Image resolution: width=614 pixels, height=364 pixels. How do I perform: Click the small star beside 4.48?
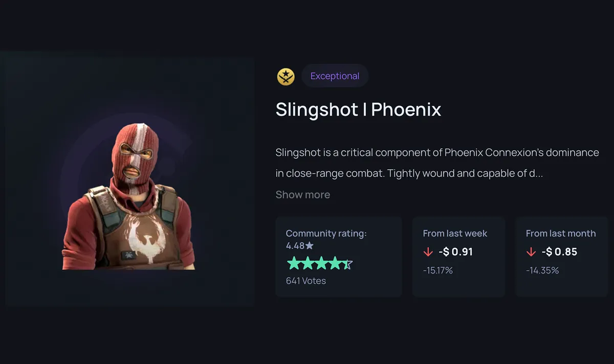click(309, 246)
